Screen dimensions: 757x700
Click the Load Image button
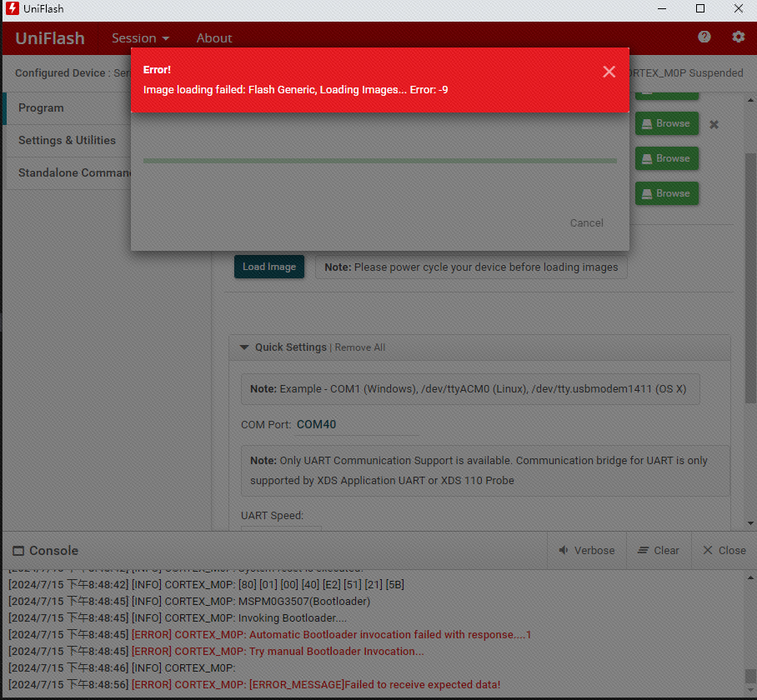(269, 267)
